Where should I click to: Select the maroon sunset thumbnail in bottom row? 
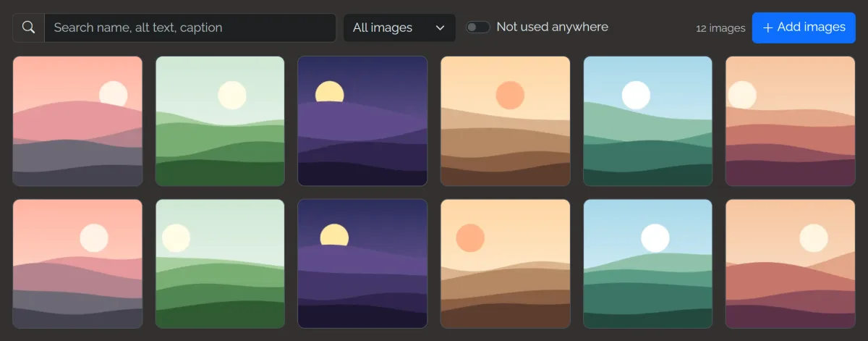point(790,264)
